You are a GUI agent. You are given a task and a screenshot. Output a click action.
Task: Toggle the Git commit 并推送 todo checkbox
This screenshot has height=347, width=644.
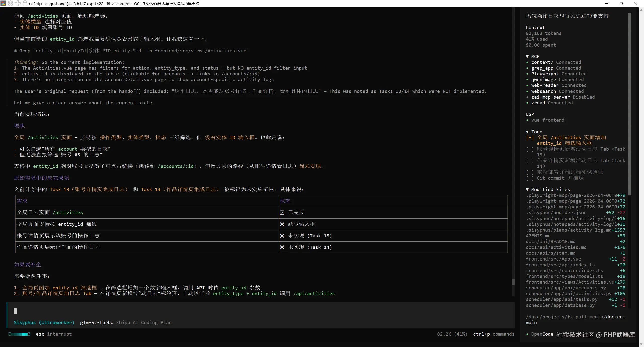coord(530,178)
